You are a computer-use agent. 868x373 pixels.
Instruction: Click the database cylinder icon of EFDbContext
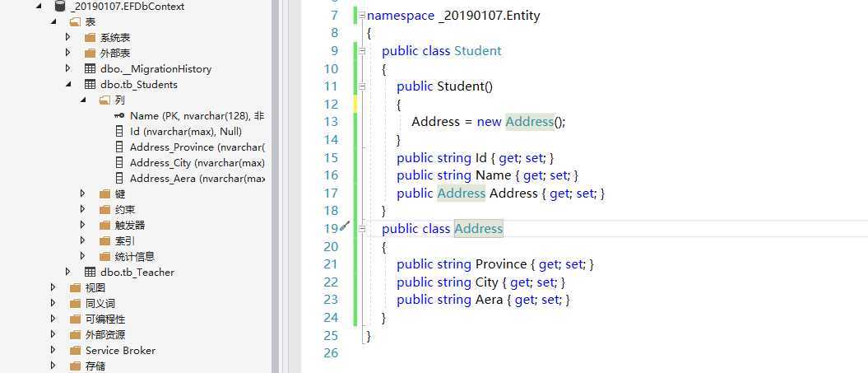click(x=60, y=7)
